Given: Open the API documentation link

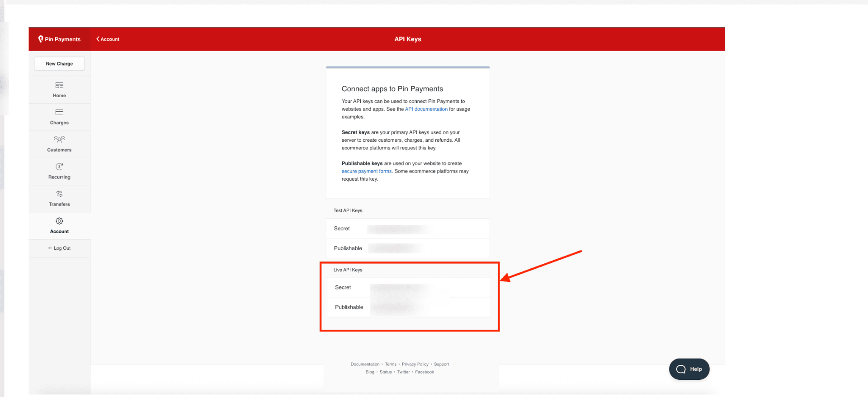Looking at the screenshot, I should [x=426, y=109].
